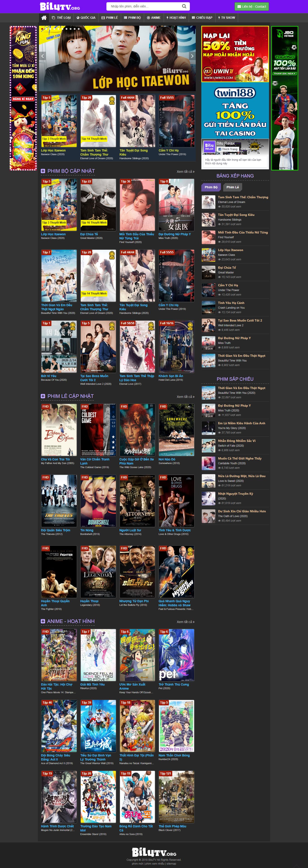Click Thích Trang Facebook button
The image size is (308, 868).
[228, 149]
